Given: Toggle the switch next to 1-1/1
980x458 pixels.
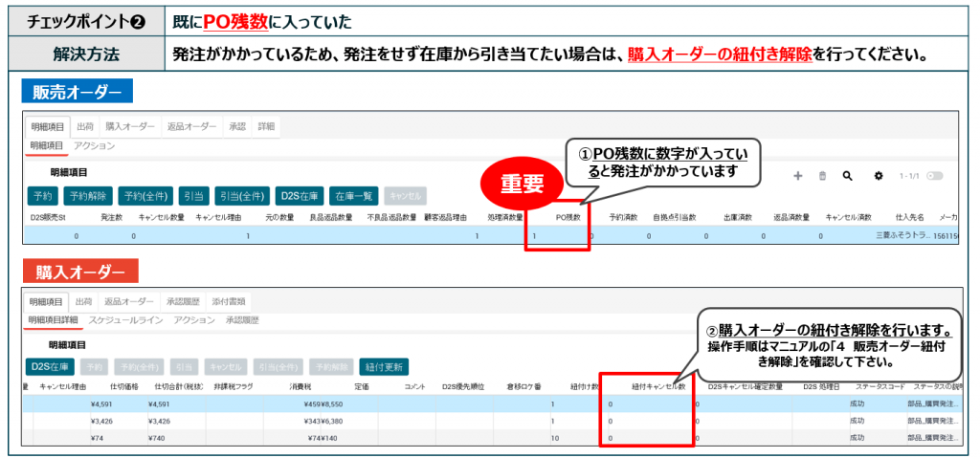Looking at the screenshot, I should coord(934,177).
